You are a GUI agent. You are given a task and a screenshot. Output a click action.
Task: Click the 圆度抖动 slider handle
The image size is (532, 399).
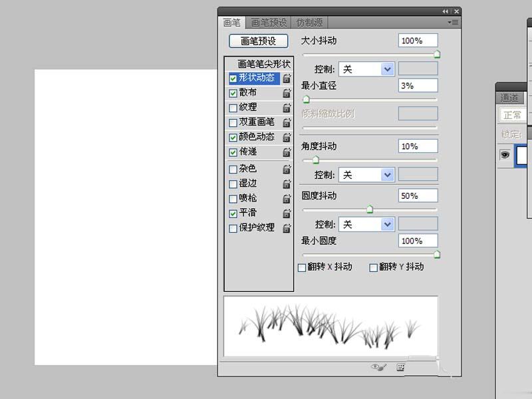point(370,209)
